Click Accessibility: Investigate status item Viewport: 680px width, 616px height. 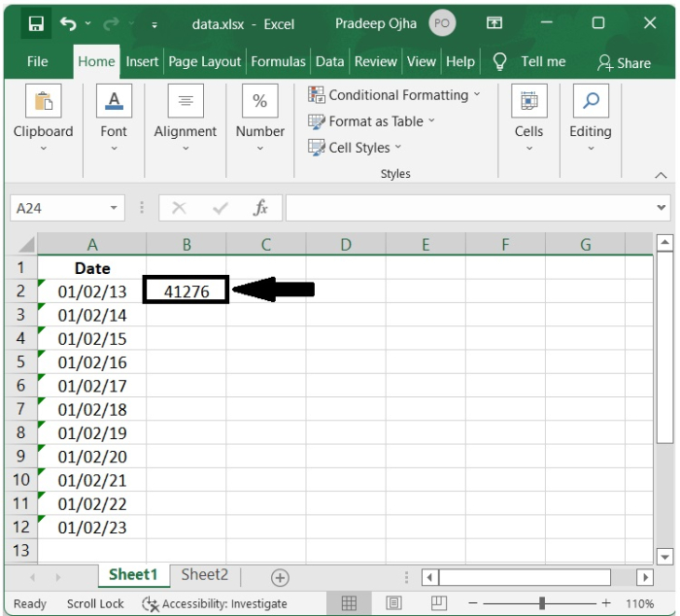click(215, 603)
